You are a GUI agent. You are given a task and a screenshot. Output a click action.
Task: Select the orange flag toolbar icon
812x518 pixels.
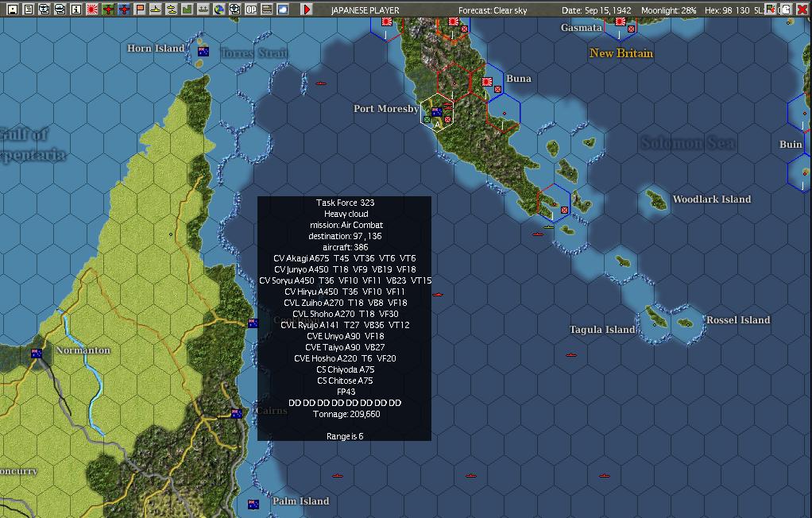pyautogui.click(x=140, y=9)
